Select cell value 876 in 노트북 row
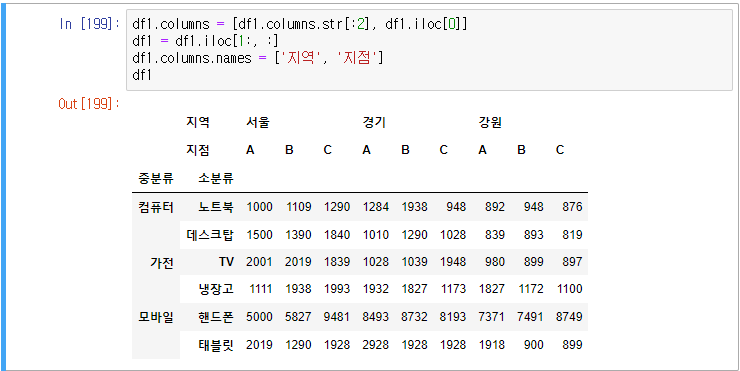 (x=572, y=207)
